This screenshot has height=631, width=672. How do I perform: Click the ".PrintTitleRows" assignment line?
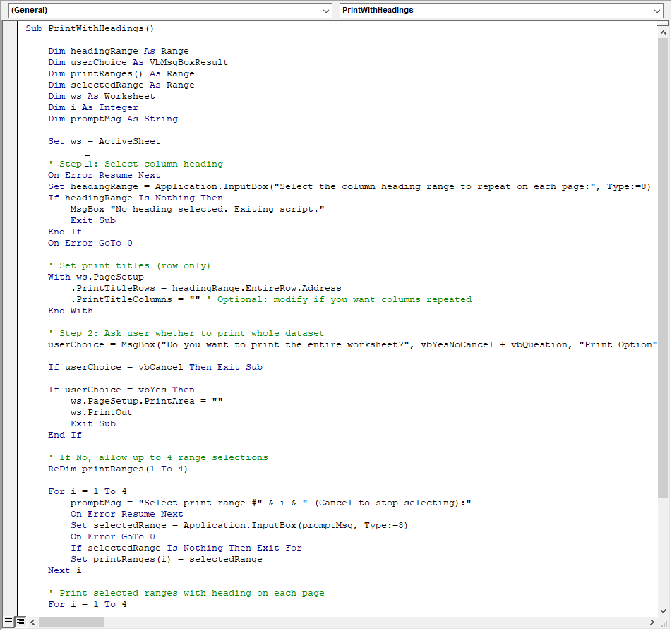[x=206, y=288]
